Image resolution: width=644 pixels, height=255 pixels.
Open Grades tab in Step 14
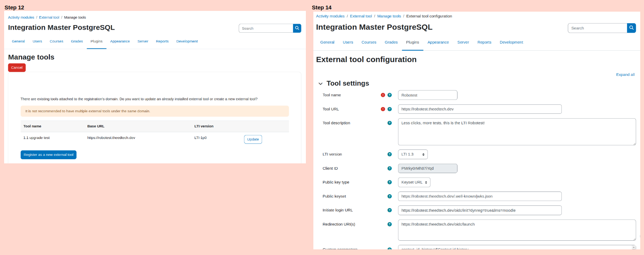coord(391,42)
